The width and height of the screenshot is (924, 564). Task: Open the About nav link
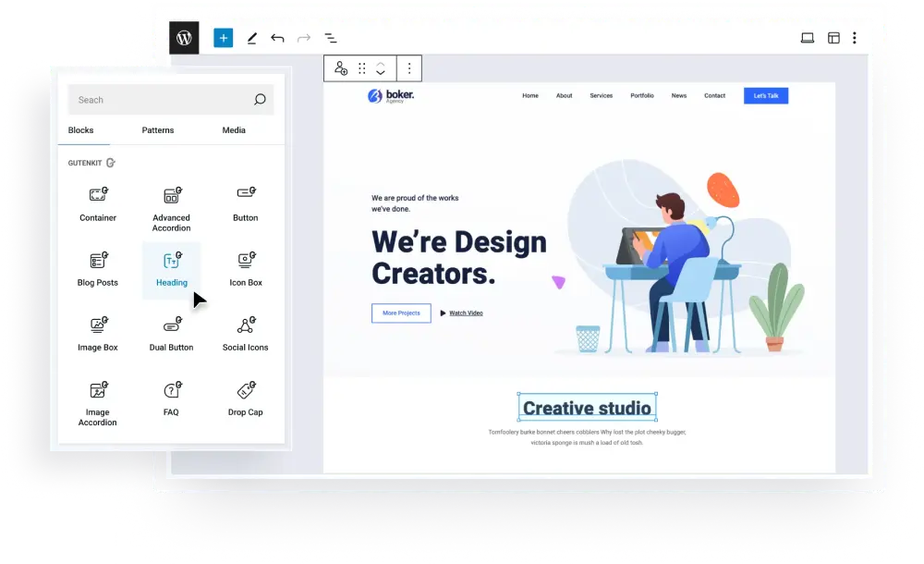click(564, 95)
